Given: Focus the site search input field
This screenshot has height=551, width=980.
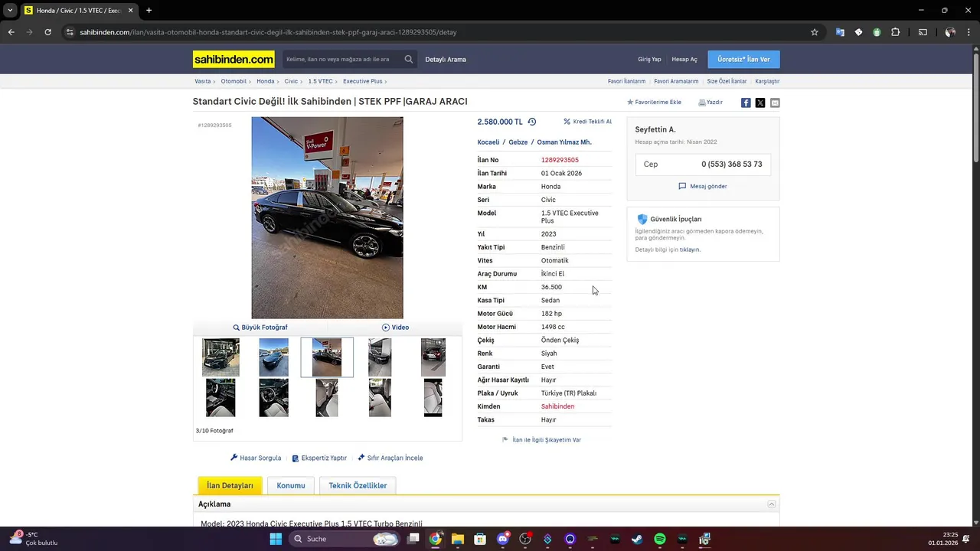Looking at the screenshot, I should click(x=342, y=59).
